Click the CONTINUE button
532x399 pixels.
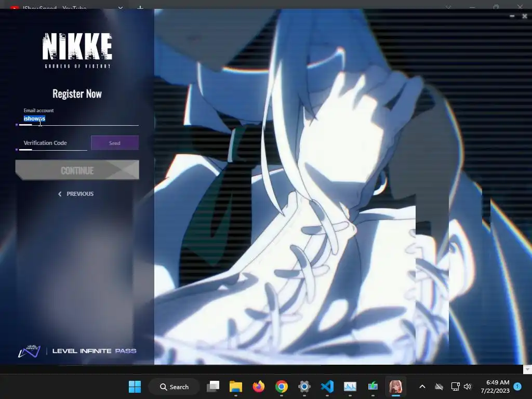tap(77, 170)
